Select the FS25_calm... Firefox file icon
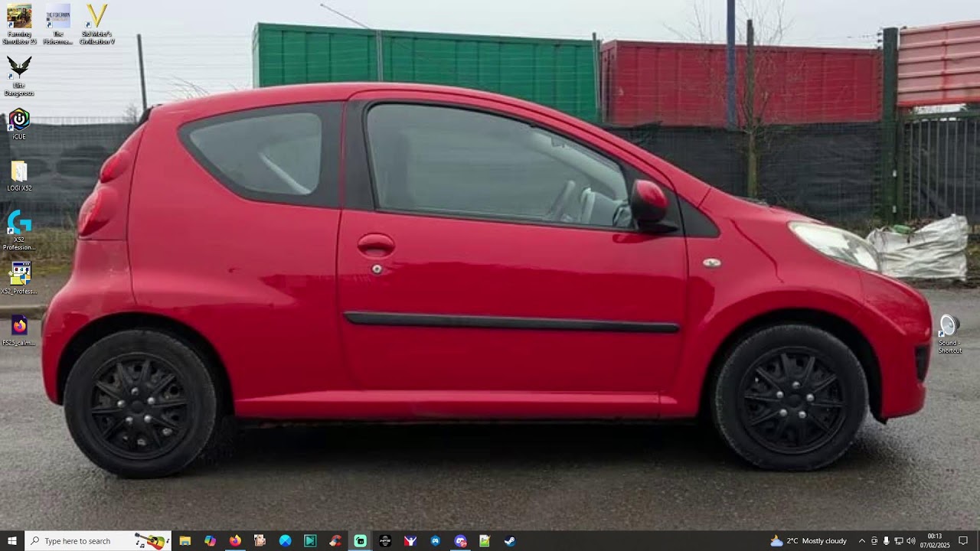 pos(19,331)
